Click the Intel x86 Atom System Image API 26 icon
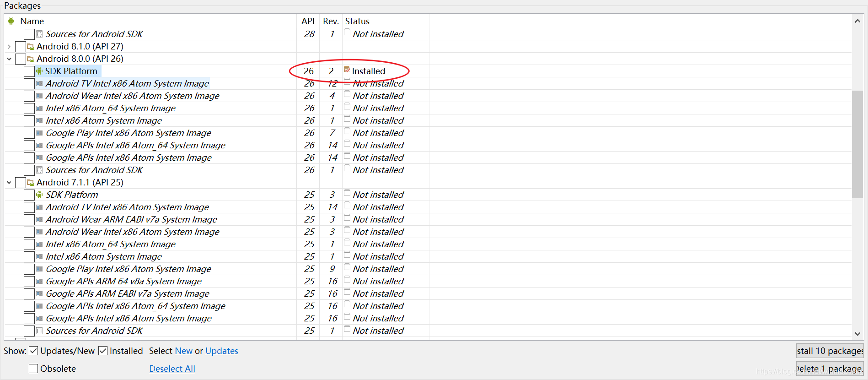 coord(39,120)
